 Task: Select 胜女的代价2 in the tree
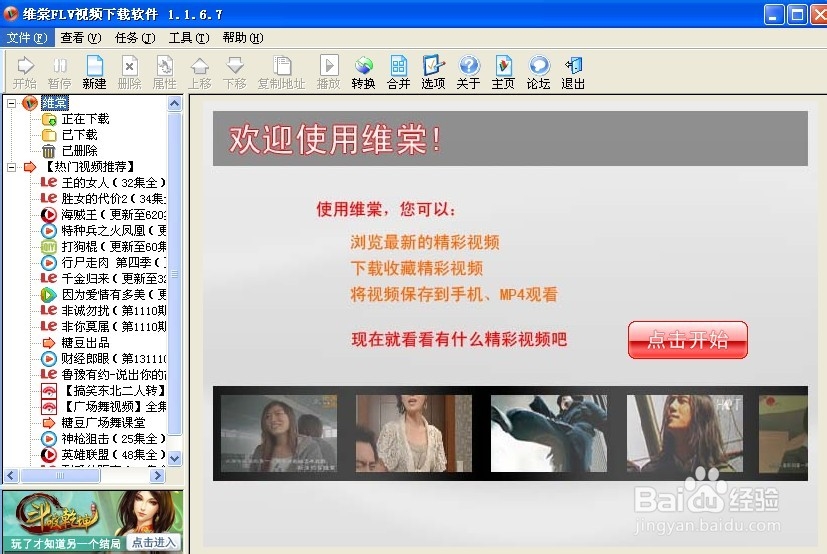click(113, 198)
